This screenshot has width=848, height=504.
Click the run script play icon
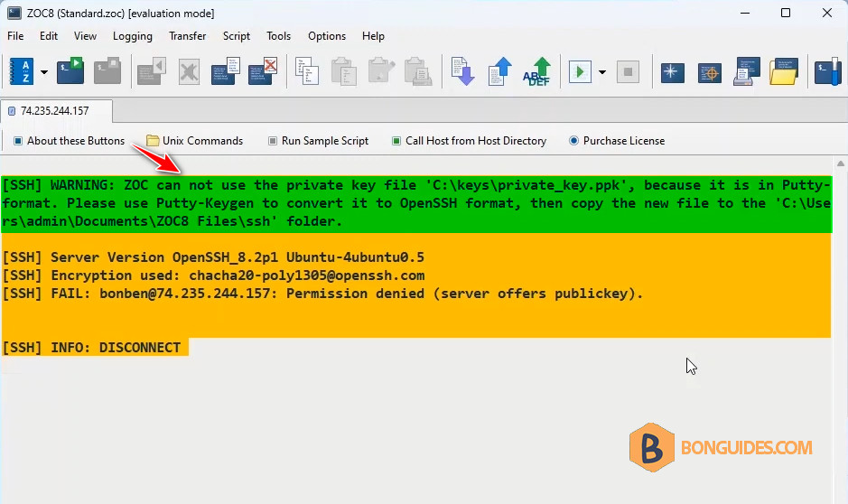(x=580, y=71)
